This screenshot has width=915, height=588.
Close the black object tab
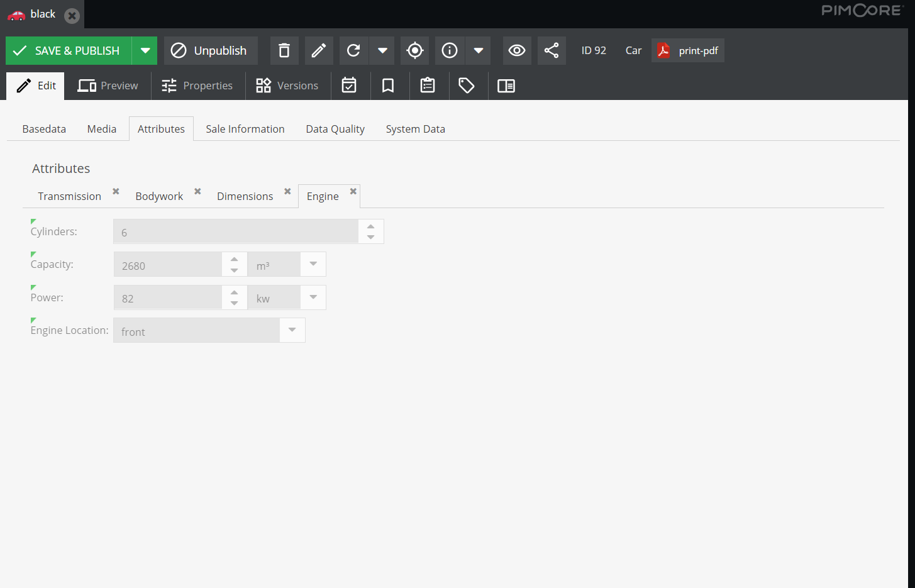(x=72, y=16)
